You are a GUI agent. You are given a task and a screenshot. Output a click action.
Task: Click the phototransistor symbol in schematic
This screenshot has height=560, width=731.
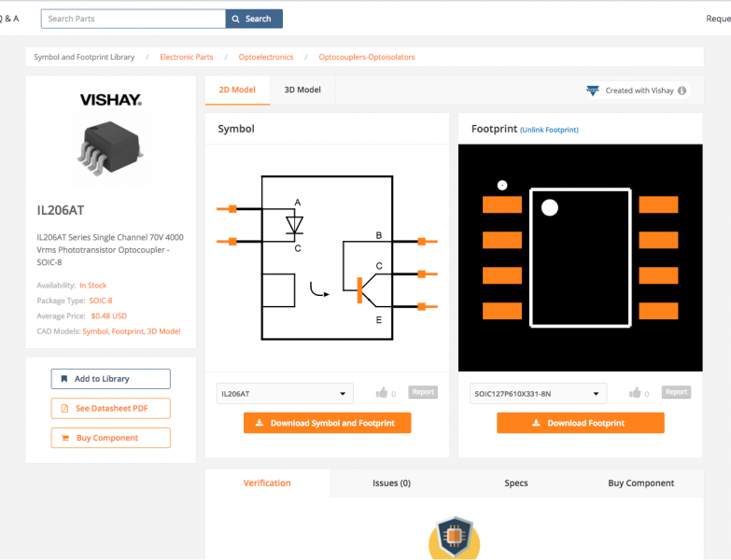tap(366, 290)
